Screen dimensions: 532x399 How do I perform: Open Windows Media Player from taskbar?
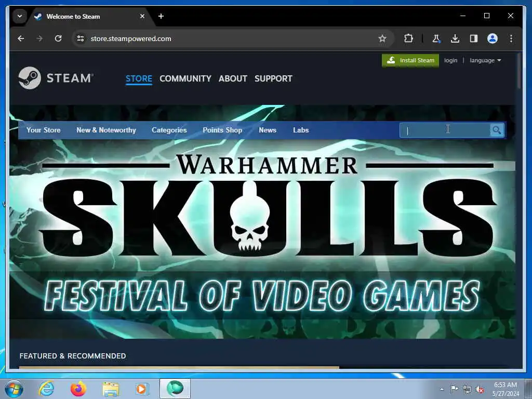click(141, 389)
